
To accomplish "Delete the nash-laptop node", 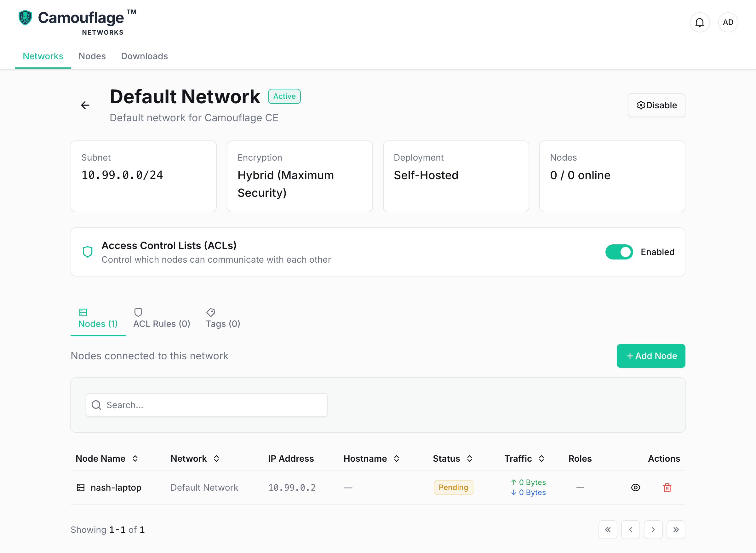I will click(x=667, y=487).
